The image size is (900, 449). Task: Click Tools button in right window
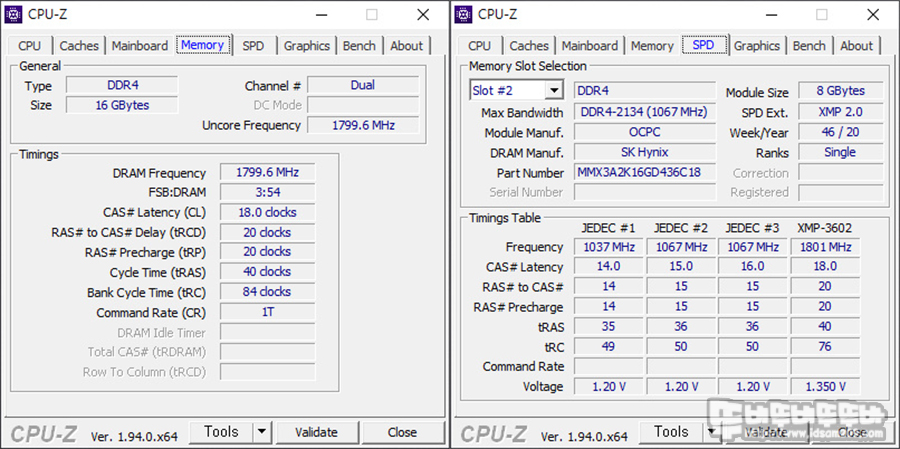click(x=671, y=432)
